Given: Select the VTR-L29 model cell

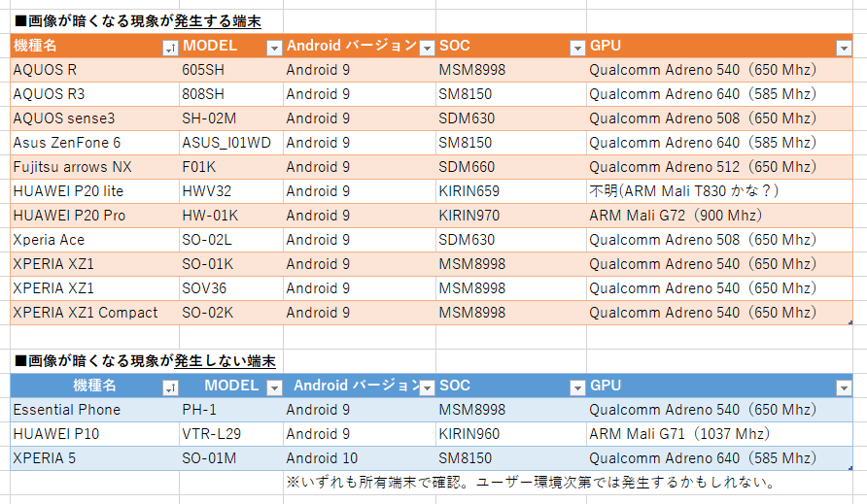Looking at the screenshot, I should pos(231,434).
